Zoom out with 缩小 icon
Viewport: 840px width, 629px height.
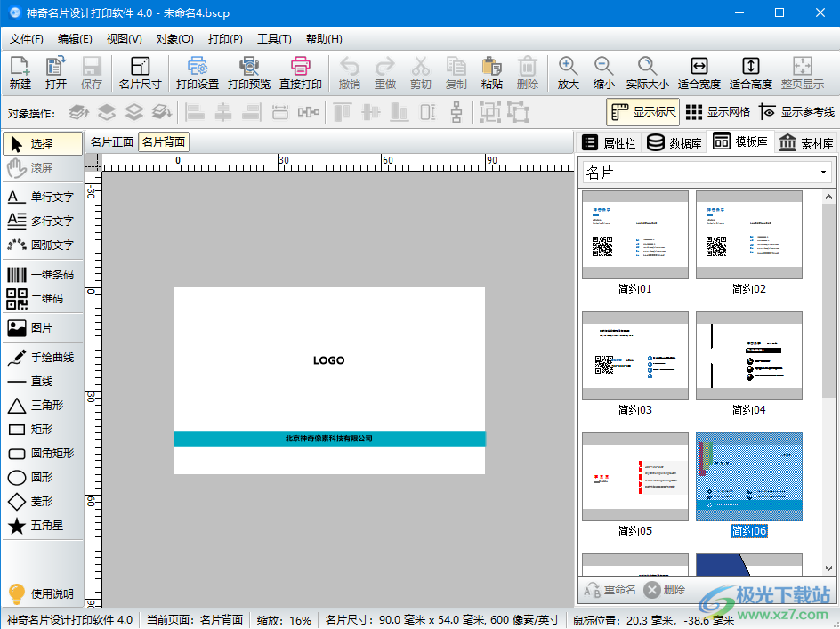point(603,73)
